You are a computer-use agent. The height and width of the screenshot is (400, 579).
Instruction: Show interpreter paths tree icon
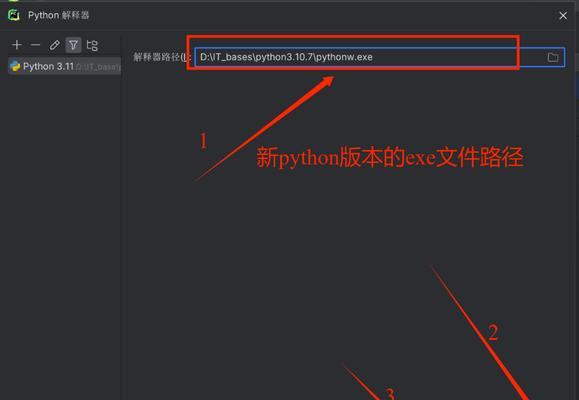[92, 45]
